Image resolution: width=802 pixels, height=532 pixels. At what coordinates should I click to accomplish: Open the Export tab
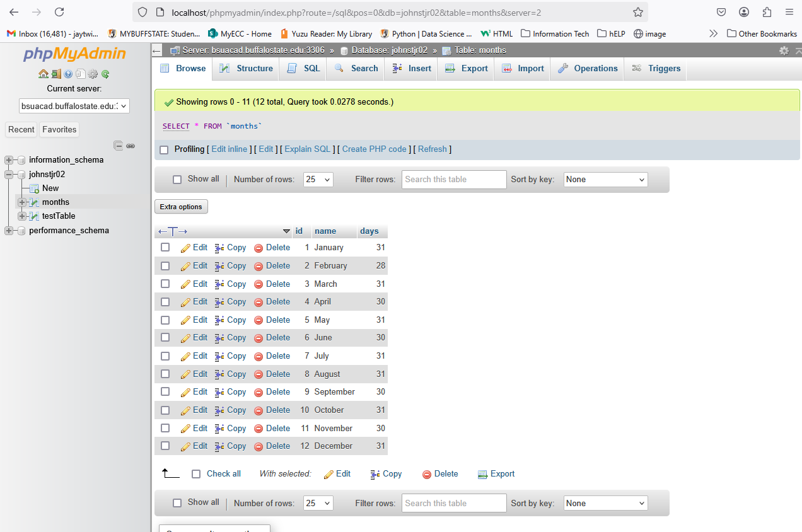click(466, 68)
